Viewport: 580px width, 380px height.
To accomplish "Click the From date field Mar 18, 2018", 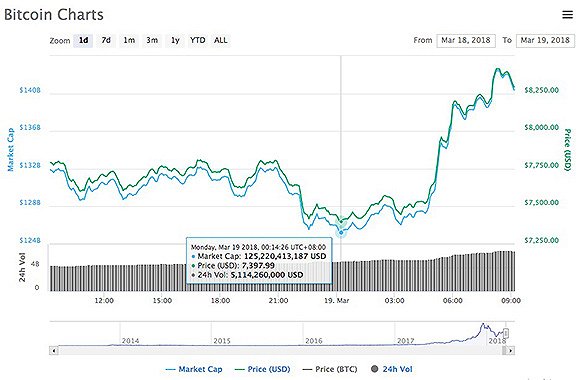I will pos(466,40).
